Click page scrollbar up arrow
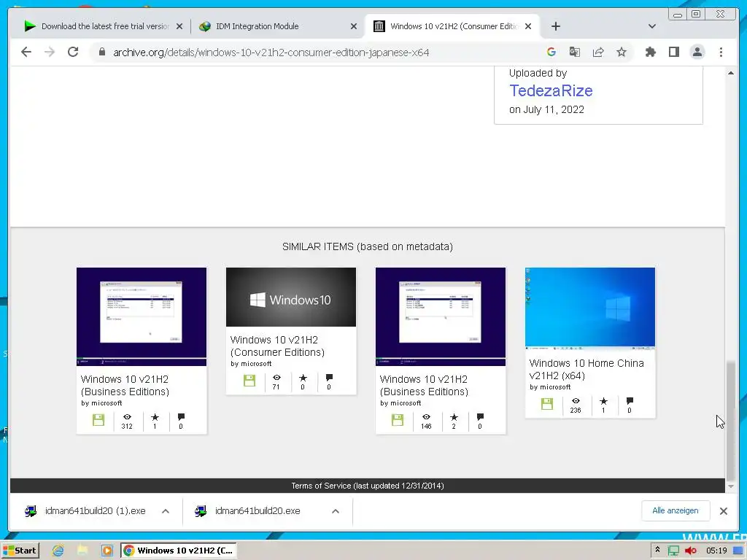Screen dimensions: 747x560 pyautogui.click(x=731, y=73)
